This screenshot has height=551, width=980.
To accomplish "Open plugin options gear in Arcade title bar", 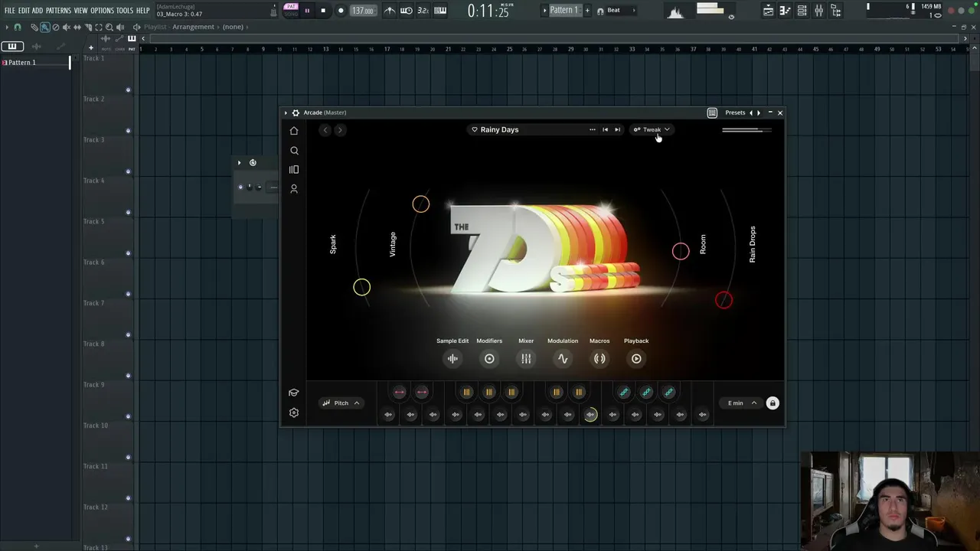I will [296, 112].
